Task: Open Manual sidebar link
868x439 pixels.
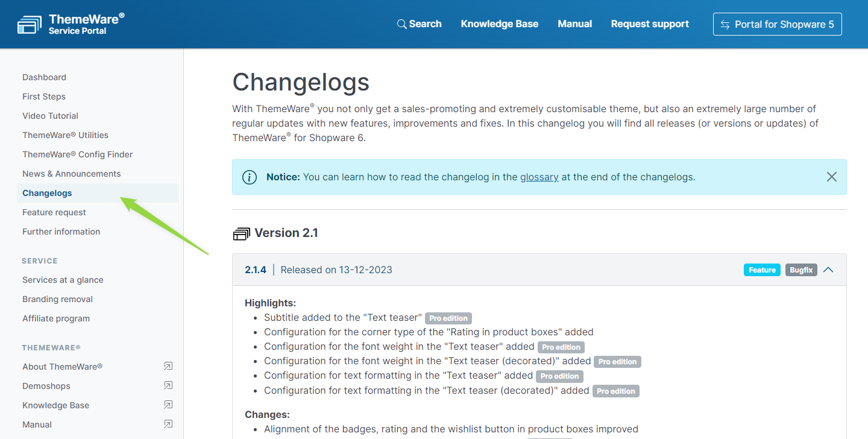Action: (x=37, y=425)
